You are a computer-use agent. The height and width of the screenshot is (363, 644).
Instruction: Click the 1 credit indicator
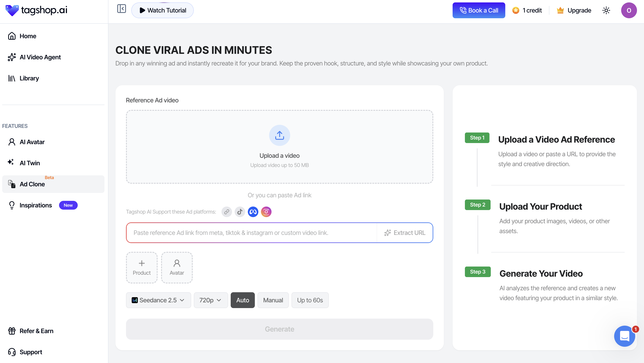(527, 10)
